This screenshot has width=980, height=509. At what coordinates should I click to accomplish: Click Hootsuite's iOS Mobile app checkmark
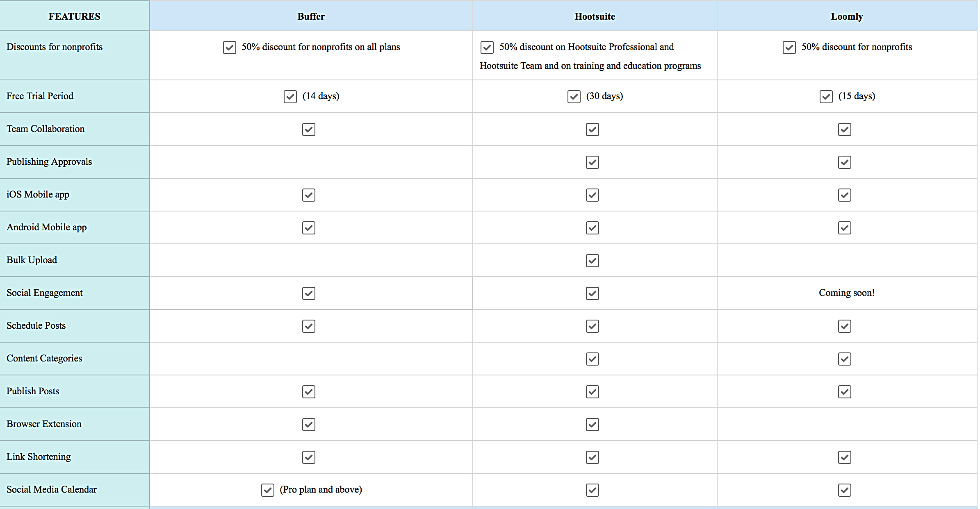(593, 195)
